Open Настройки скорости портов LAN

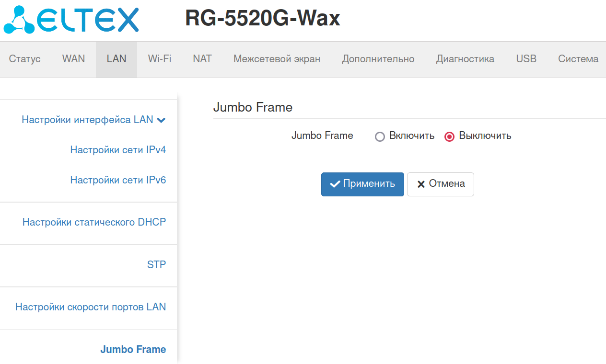pyautogui.click(x=91, y=307)
